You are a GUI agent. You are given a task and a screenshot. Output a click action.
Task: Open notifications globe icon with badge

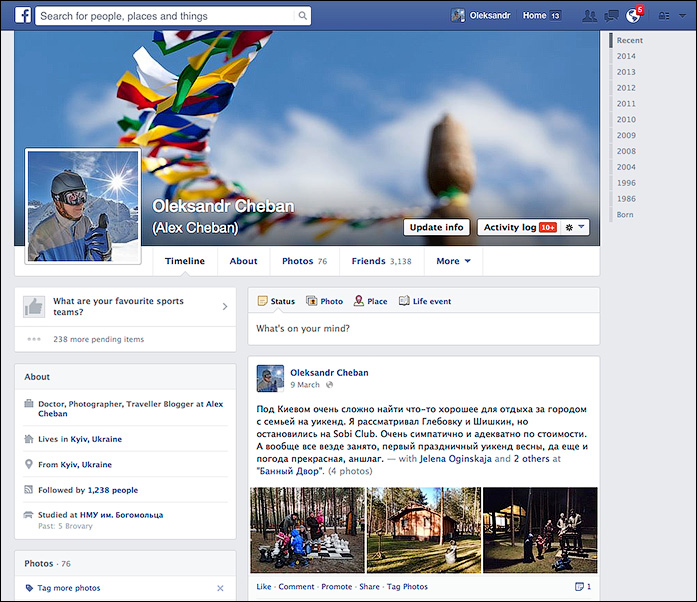(x=633, y=15)
